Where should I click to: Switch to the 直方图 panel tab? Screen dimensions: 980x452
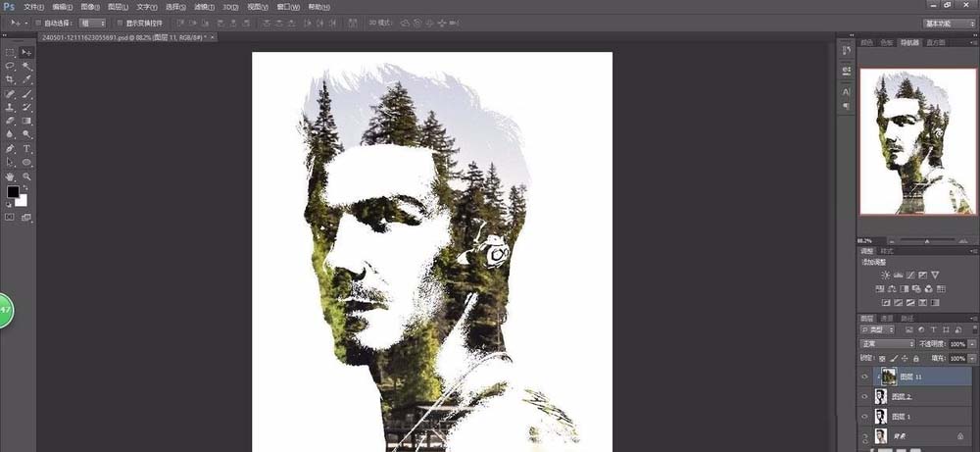click(936, 43)
